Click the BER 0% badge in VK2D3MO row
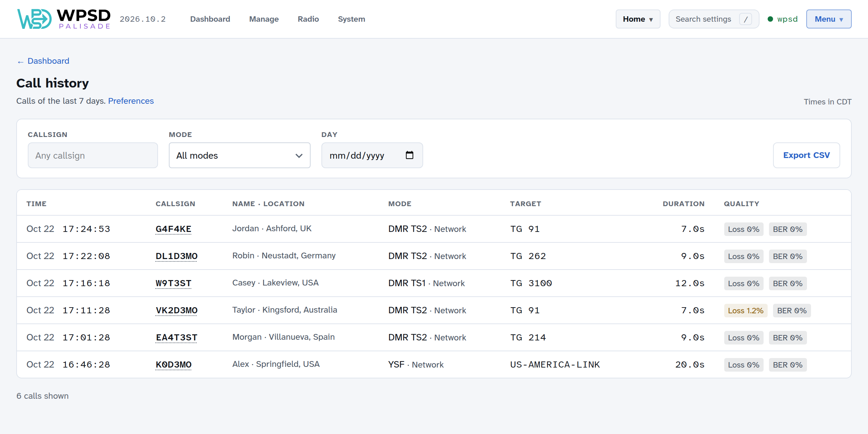868x434 pixels. pos(792,311)
